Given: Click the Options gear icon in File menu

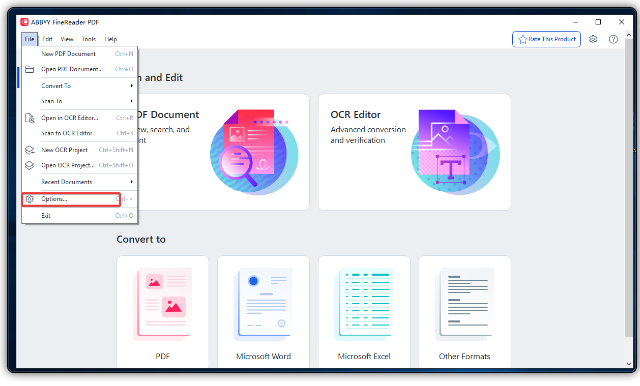Looking at the screenshot, I should coord(29,199).
